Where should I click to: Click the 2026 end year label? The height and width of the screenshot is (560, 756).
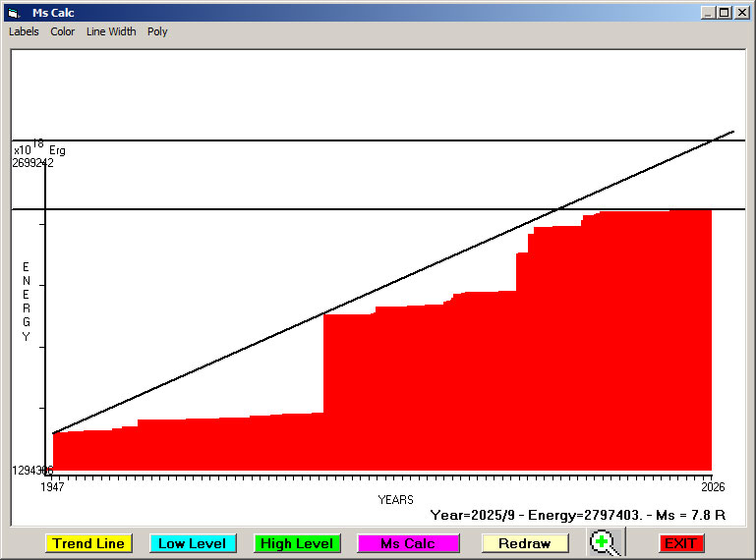(712, 486)
